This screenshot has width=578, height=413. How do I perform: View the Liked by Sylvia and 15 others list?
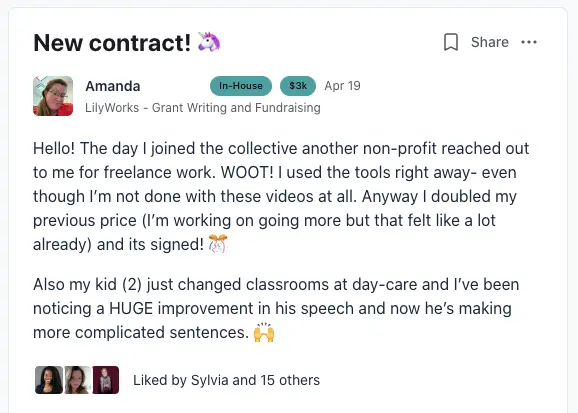[x=226, y=380]
